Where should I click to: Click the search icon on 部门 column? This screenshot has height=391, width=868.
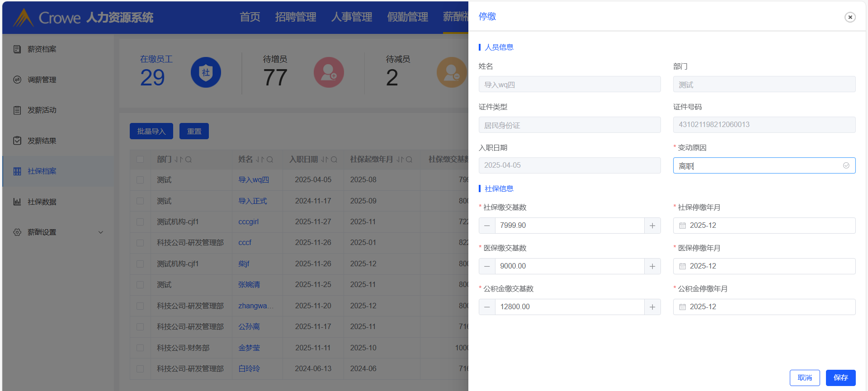pyautogui.click(x=189, y=160)
